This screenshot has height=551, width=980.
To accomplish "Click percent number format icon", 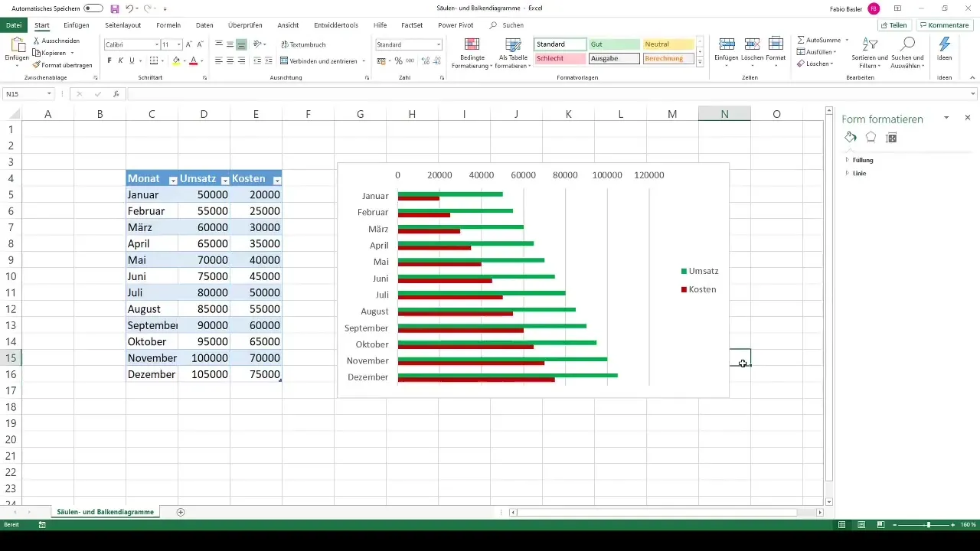I will pyautogui.click(x=398, y=60).
